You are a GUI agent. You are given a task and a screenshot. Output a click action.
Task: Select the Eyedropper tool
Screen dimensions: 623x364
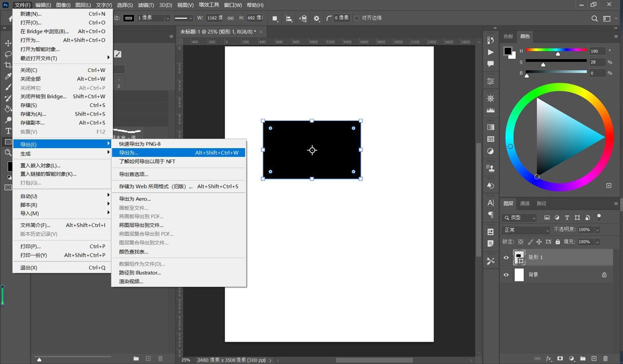tap(8, 76)
